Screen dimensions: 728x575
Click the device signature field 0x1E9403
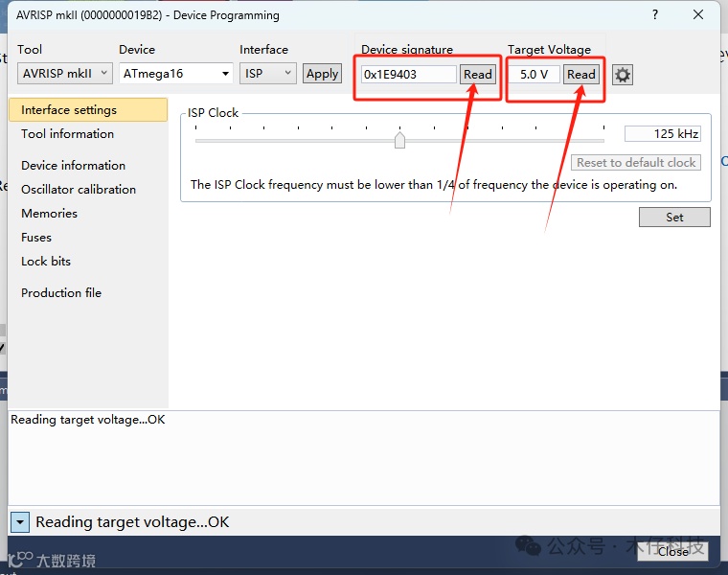coord(409,75)
